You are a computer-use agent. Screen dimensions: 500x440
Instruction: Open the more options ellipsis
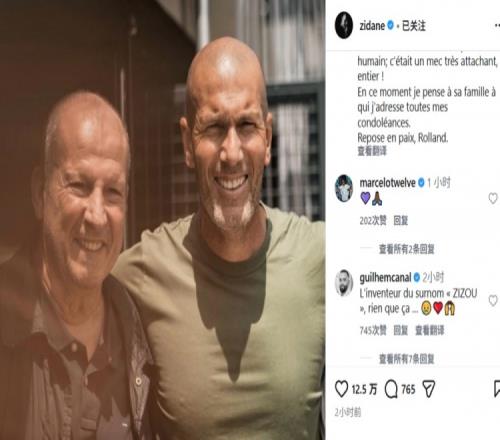point(497,25)
